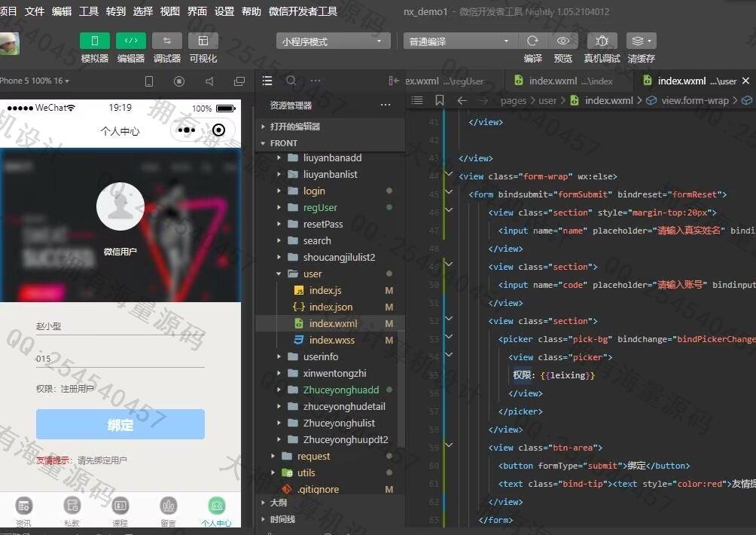Toggle the editor panel button

pyautogui.click(x=131, y=41)
